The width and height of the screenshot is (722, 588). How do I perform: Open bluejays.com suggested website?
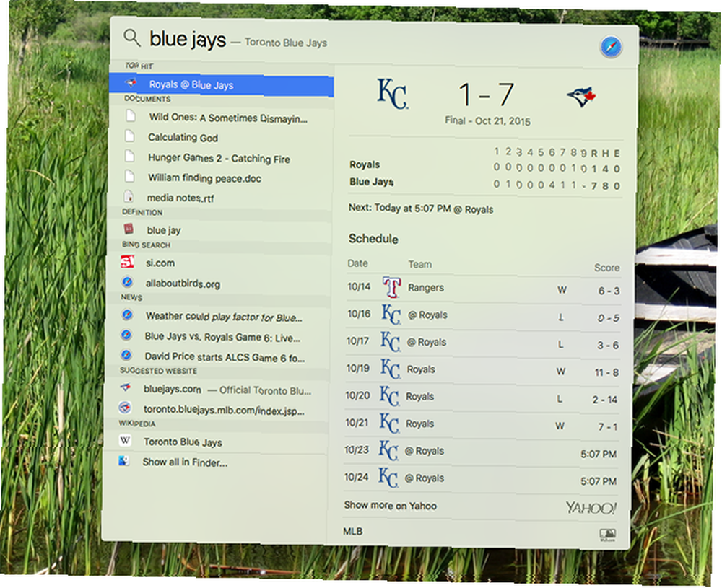pos(227,390)
